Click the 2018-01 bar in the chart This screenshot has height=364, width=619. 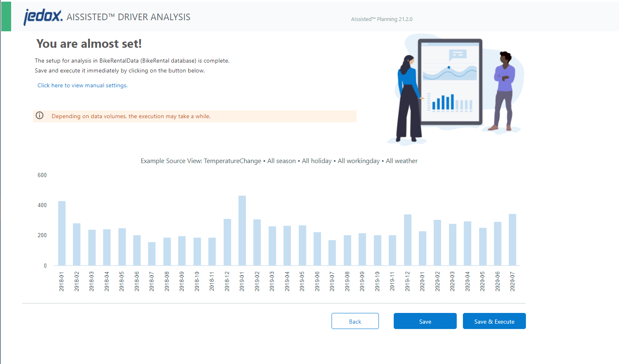tap(61, 233)
